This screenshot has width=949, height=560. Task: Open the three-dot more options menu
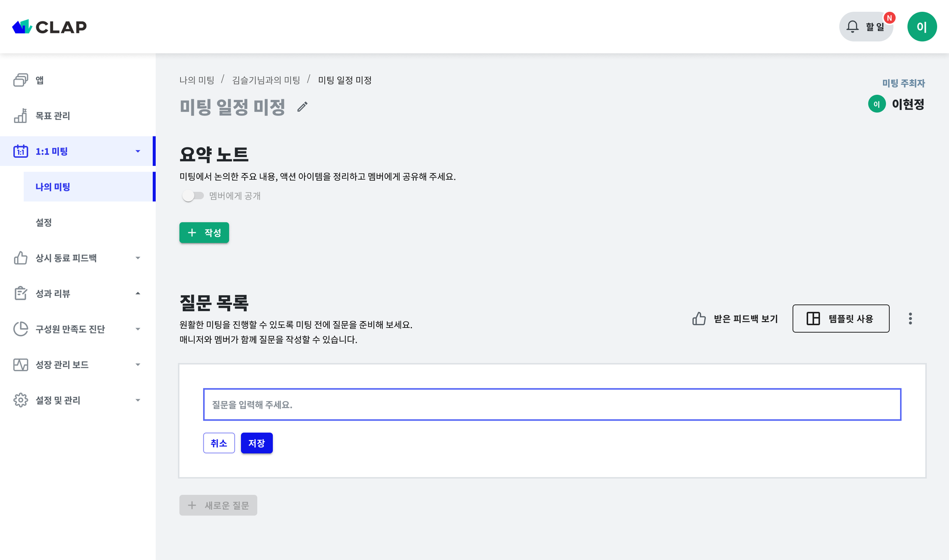coord(910,319)
